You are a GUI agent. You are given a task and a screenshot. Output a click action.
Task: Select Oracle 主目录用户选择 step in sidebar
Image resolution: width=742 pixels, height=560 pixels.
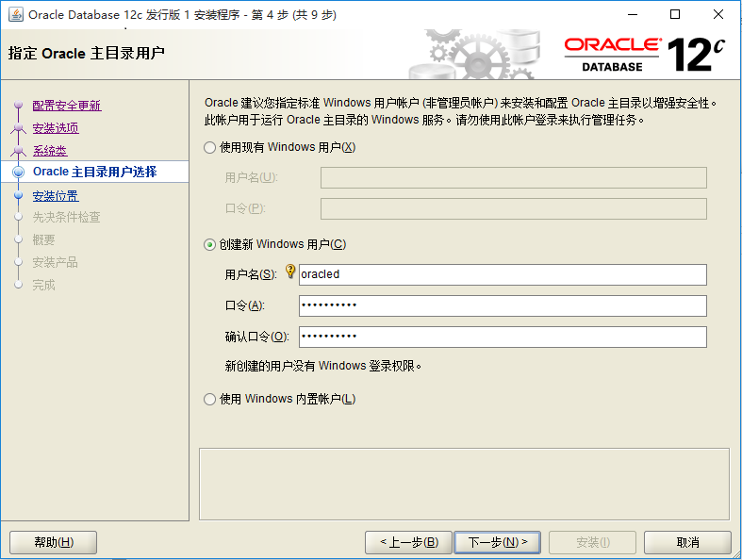pyautogui.click(x=94, y=172)
